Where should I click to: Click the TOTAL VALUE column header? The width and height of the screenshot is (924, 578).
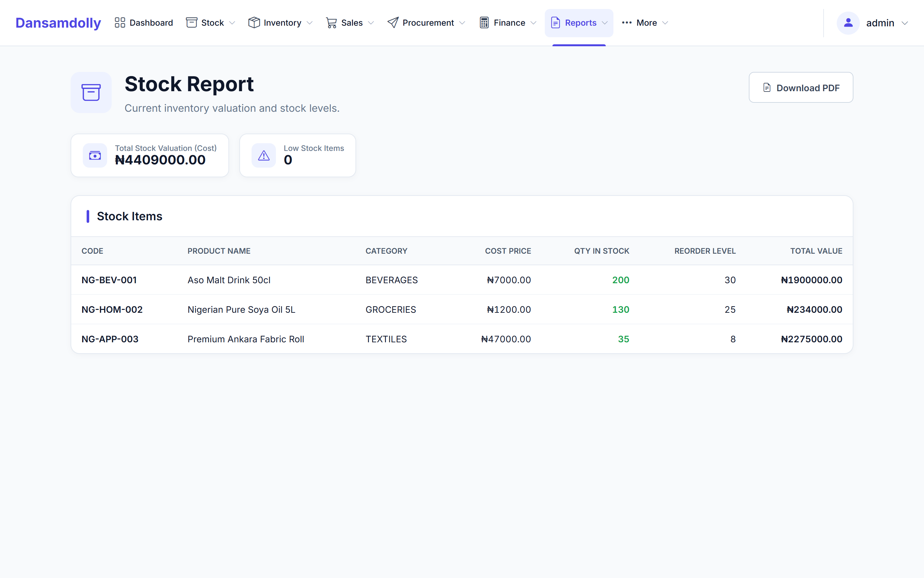tap(816, 251)
